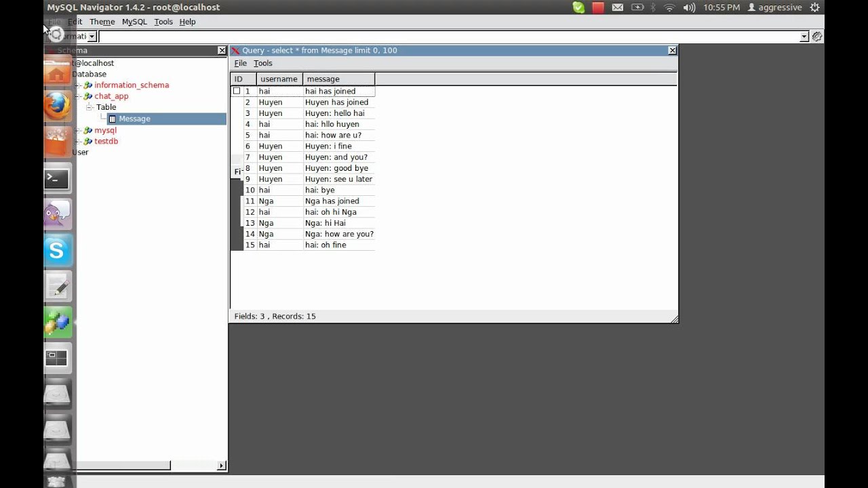This screenshot has height=488, width=868.
Task: Click the chat_app database icon
Action: (x=88, y=96)
